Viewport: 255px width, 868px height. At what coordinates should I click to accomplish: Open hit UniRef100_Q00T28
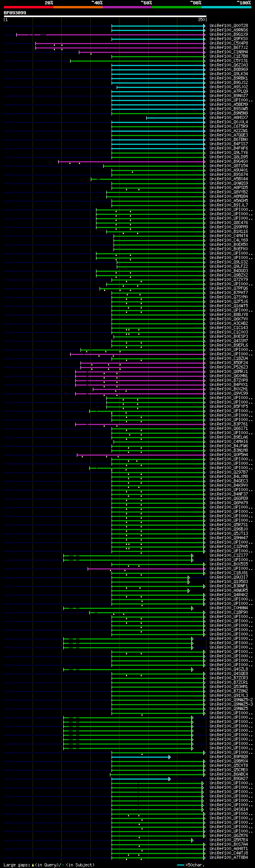point(229,25)
